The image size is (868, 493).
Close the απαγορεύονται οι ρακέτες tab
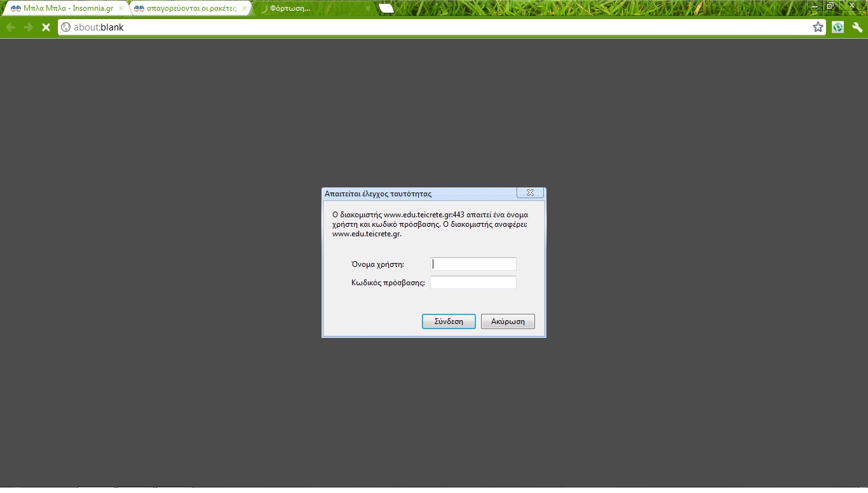pos(245,8)
